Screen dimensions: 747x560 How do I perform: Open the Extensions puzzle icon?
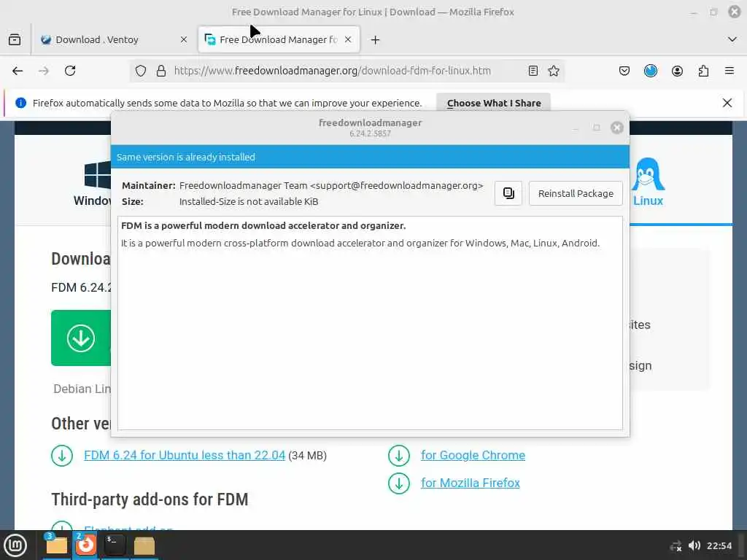point(703,71)
